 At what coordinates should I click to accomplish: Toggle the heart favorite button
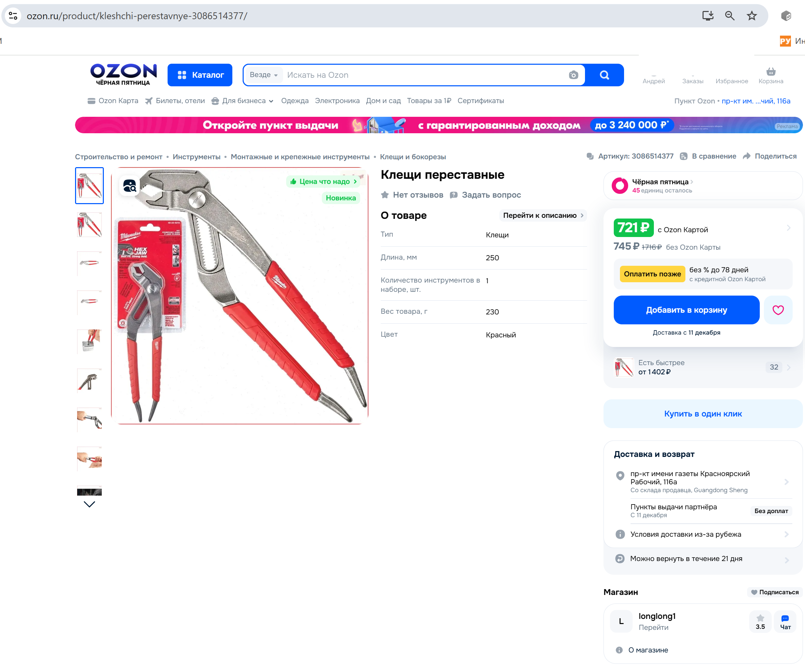(x=778, y=310)
